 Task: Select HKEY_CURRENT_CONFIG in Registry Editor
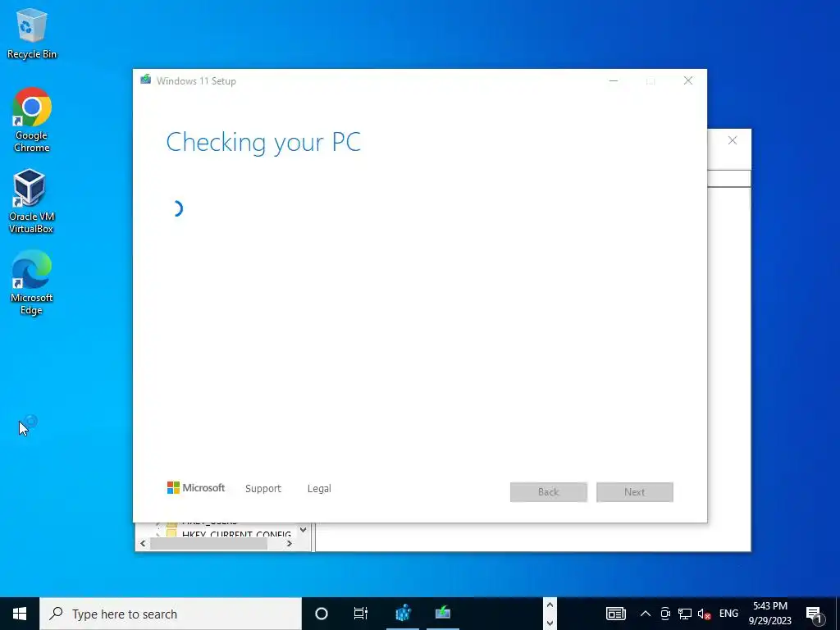point(236,533)
